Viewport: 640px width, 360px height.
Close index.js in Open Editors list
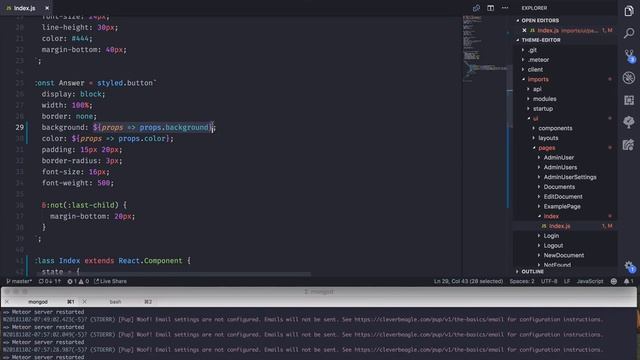coord(524,30)
